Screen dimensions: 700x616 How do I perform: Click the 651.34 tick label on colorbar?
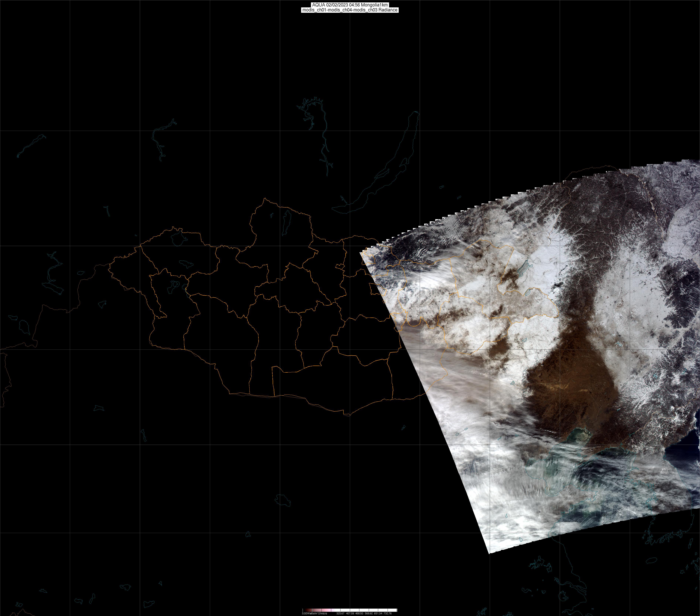[x=378, y=613]
